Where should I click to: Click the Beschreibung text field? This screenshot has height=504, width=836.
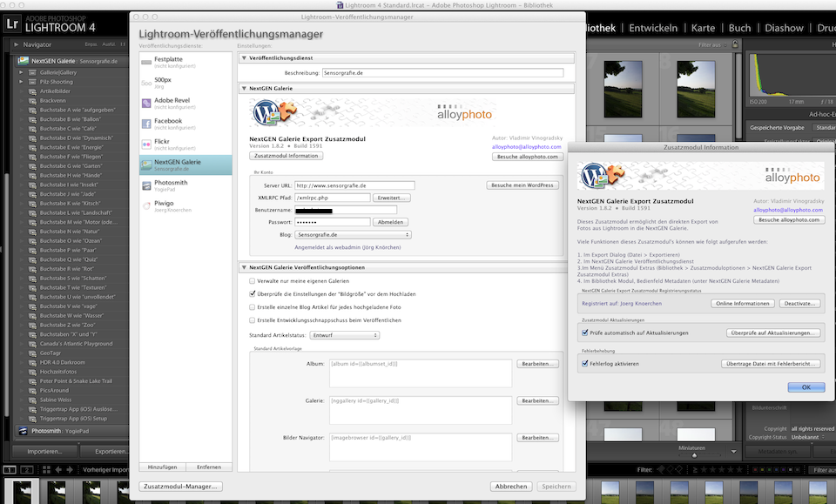tap(442, 72)
